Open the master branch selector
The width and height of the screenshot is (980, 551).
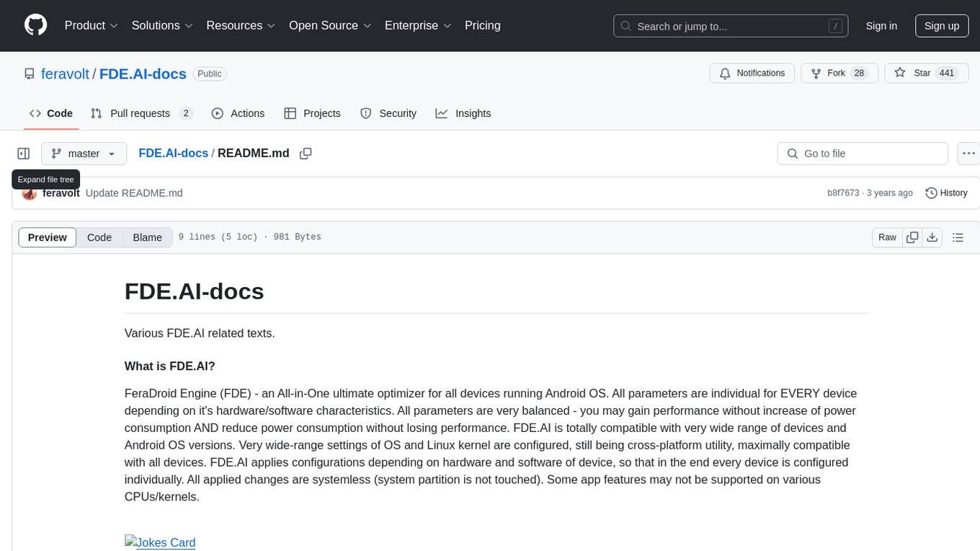[x=84, y=154]
